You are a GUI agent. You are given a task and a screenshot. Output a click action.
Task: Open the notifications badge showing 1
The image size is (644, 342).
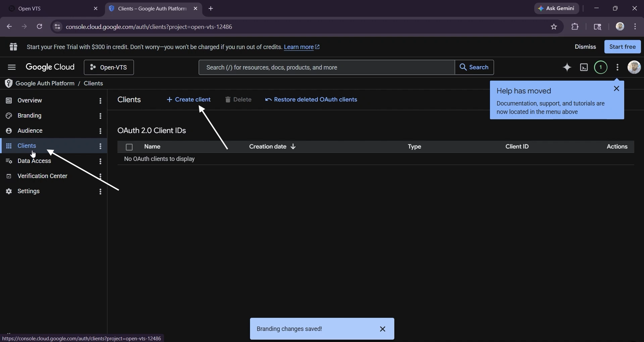point(601,68)
